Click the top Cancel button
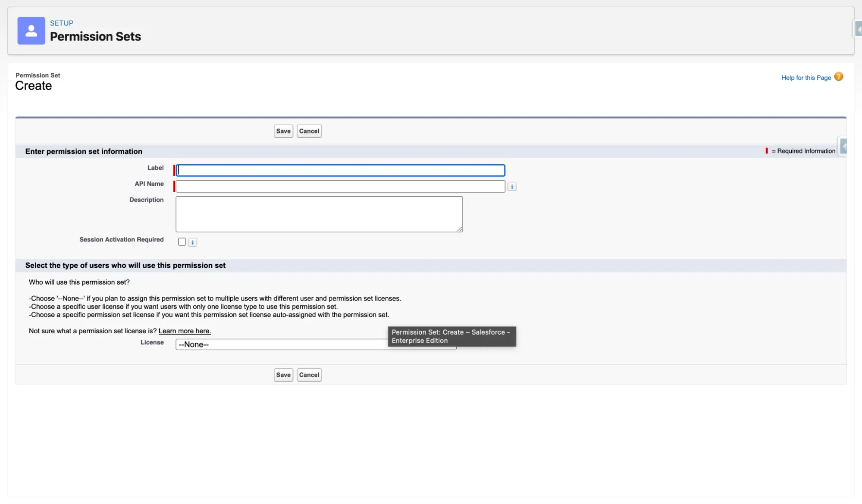862x504 pixels. pyautogui.click(x=309, y=131)
